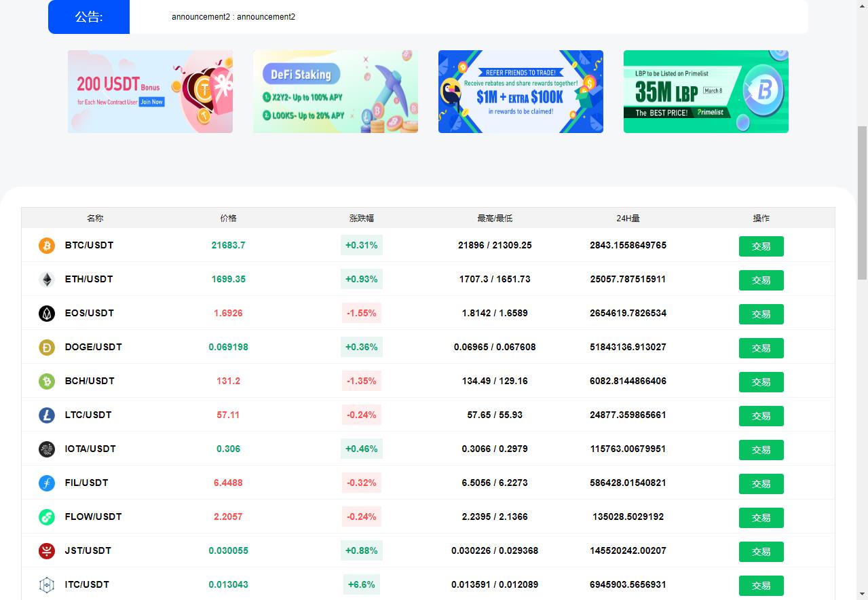Open the 200 USDT Bonus banner

click(150, 92)
